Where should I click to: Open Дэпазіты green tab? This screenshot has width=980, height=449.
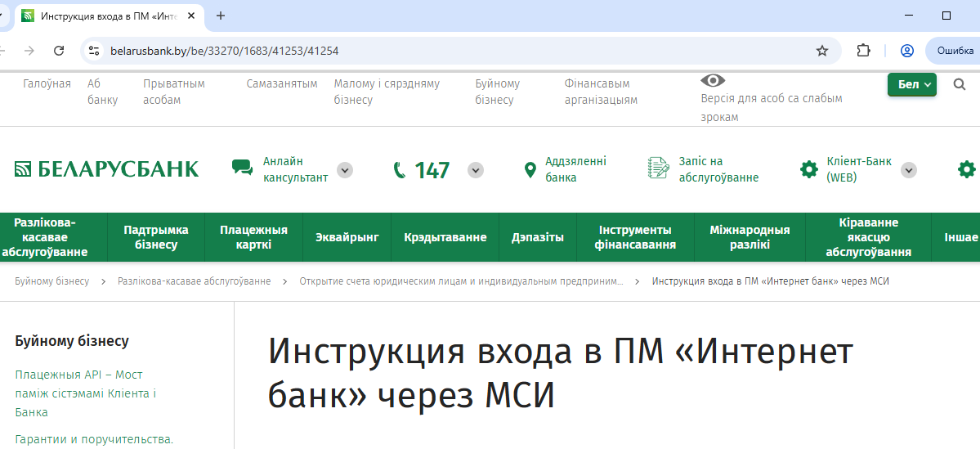tap(538, 238)
